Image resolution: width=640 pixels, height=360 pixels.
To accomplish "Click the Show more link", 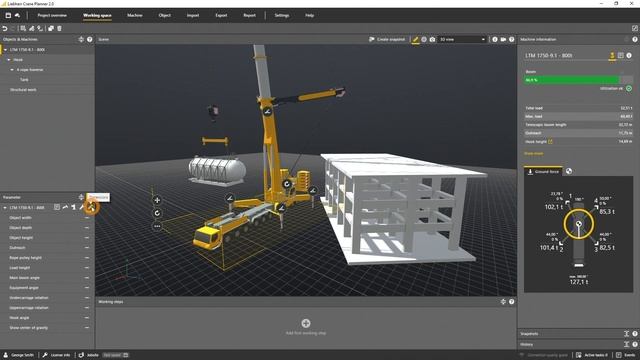I will click(x=533, y=153).
